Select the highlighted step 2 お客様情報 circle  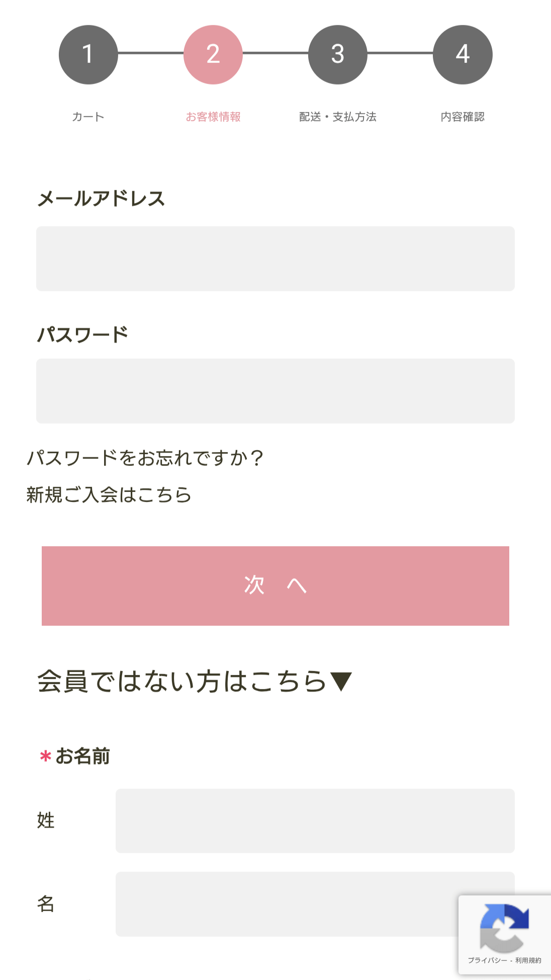213,54
